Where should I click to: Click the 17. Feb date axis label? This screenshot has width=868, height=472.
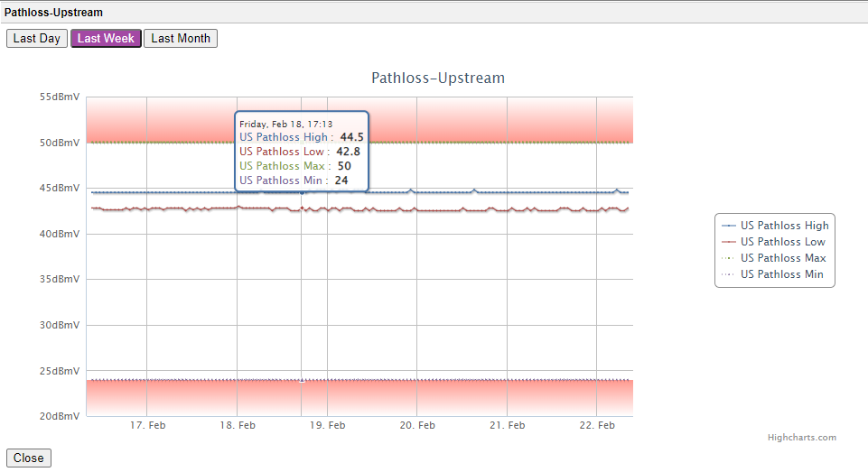coord(147,425)
